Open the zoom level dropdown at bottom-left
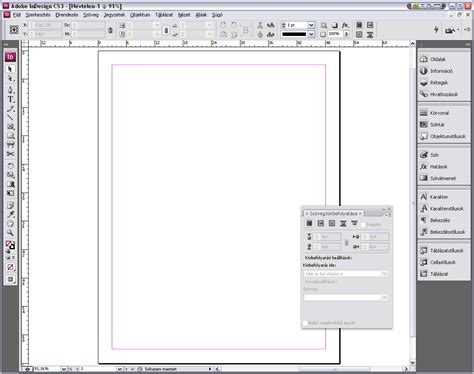 click(64, 369)
